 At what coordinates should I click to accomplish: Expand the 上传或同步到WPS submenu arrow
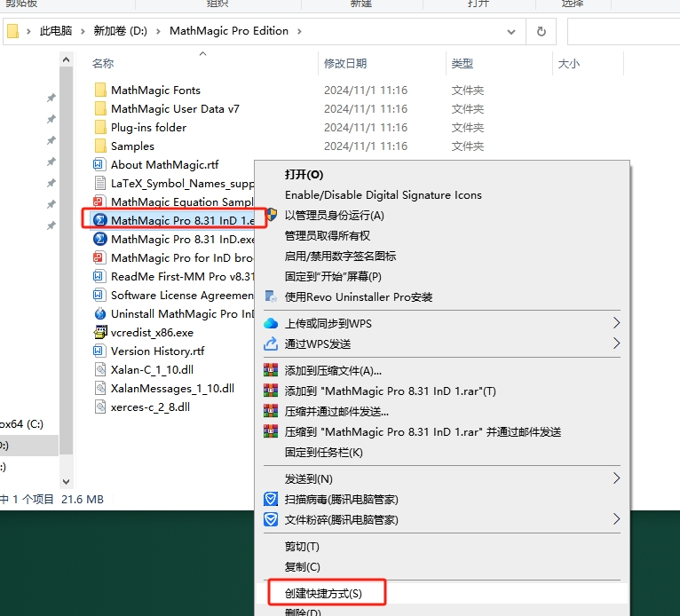pyautogui.click(x=616, y=323)
